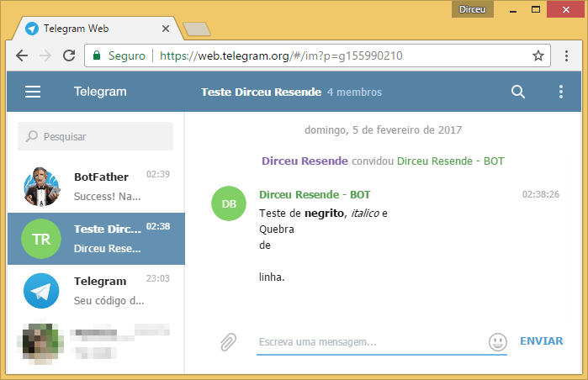This screenshot has height=380, width=588.
Task: Select the Teste Dirc... group chat
Action: [96, 239]
